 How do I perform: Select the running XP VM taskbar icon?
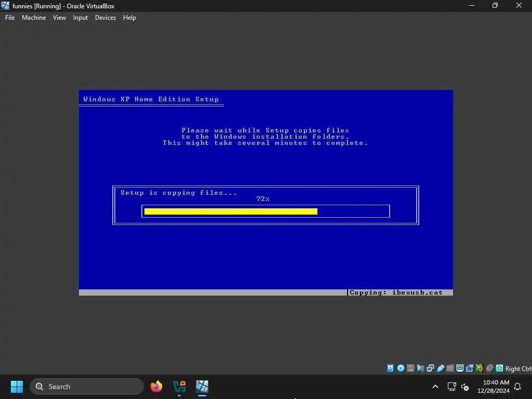(202, 387)
